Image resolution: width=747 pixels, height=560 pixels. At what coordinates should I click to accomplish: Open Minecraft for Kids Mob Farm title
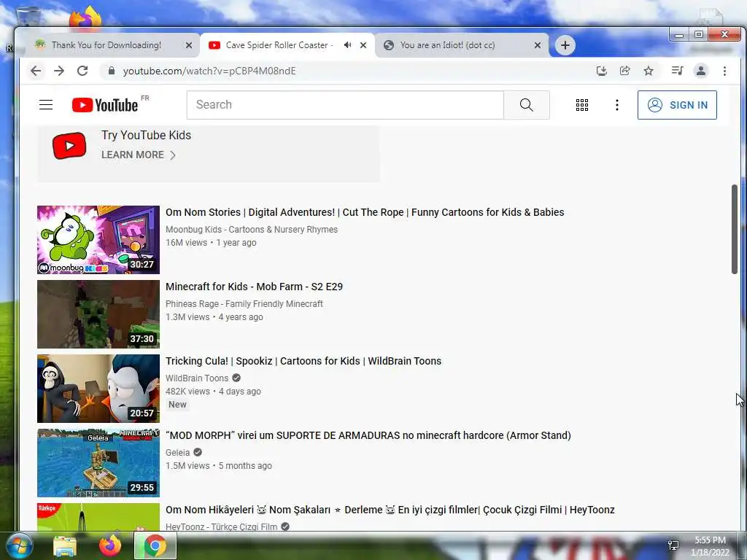[255, 287]
